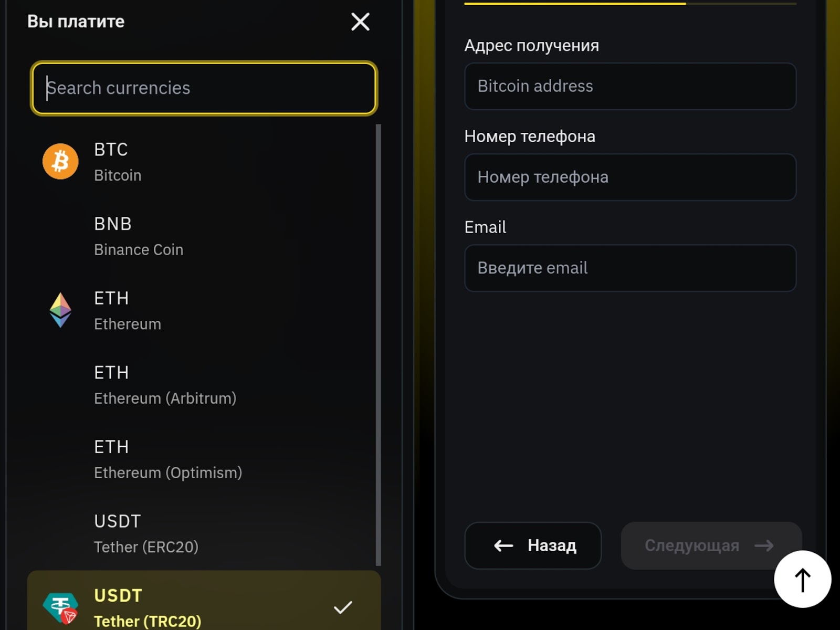Image resolution: width=840 pixels, height=630 pixels.
Task: Click the checkmark beside USDT TRC20
Action: pos(343,607)
